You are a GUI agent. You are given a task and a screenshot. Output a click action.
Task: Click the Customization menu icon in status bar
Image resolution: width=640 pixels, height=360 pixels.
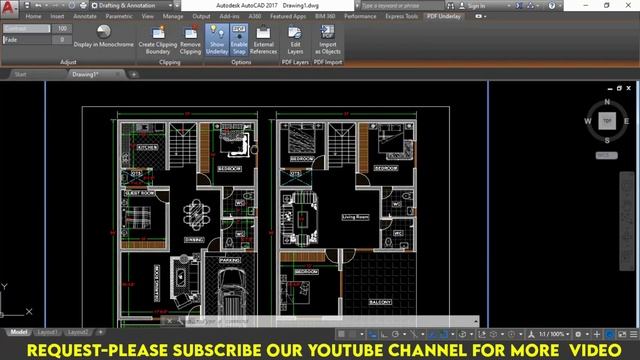pos(633,334)
